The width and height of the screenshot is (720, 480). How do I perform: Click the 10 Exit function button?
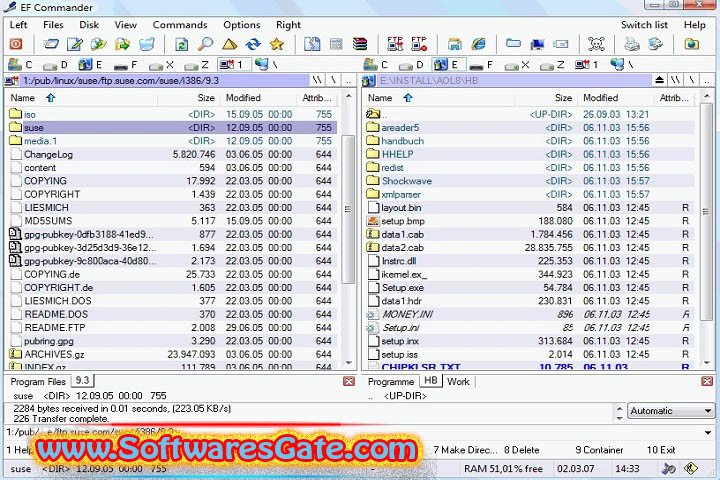pos(661,450)
